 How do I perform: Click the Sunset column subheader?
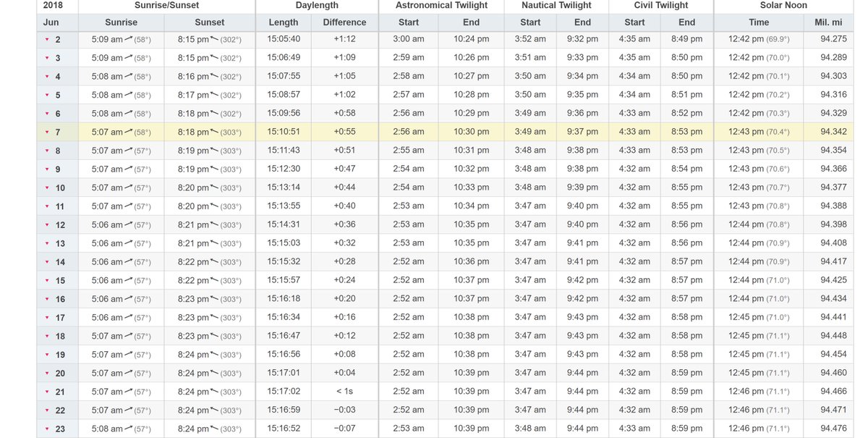(x=210, y=22)
